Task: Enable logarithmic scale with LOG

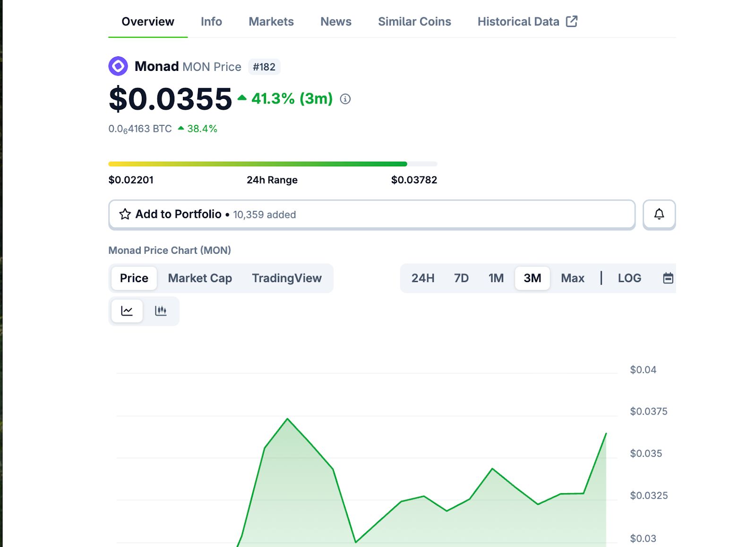Action: 629,278
